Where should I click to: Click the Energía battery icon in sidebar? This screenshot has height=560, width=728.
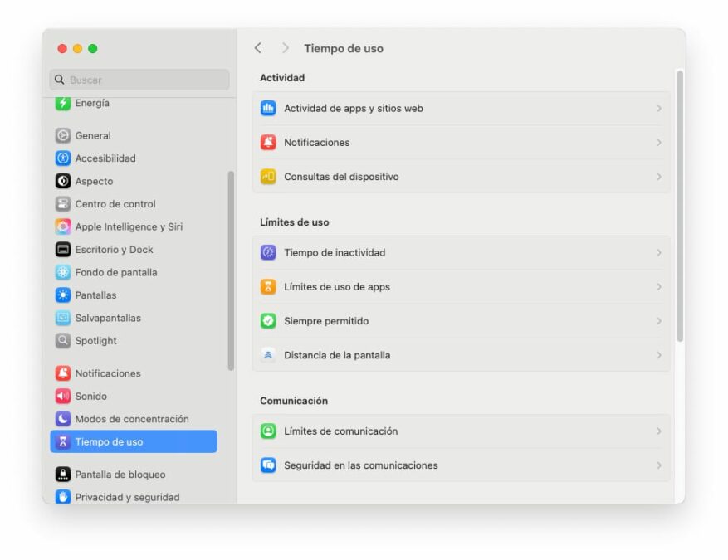[63, 103]
